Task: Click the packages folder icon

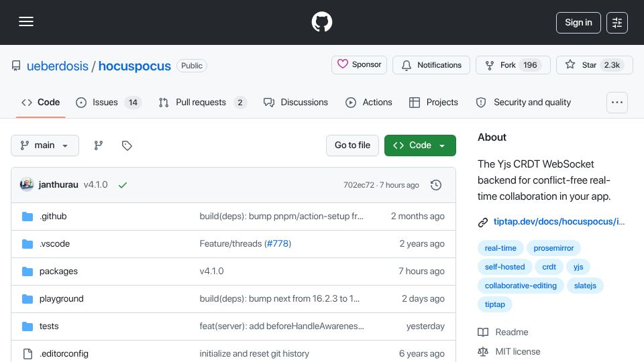Action: [x=28, y=271]
